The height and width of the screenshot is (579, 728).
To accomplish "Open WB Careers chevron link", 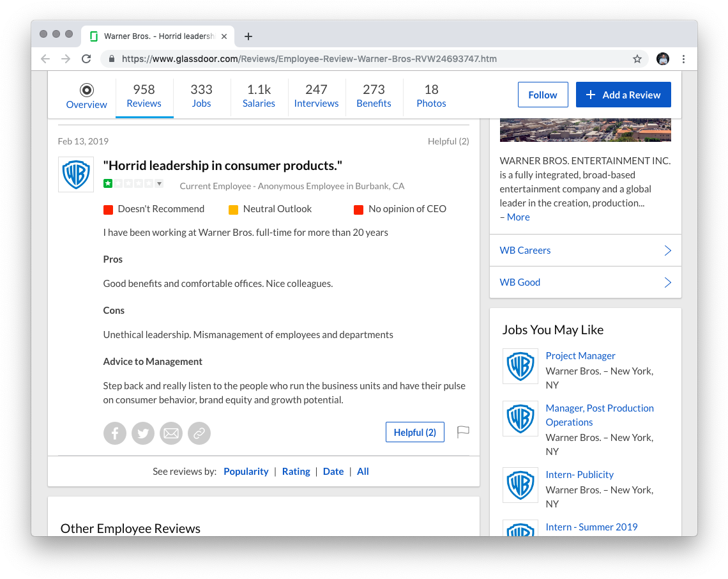I will tap(667, 251).
